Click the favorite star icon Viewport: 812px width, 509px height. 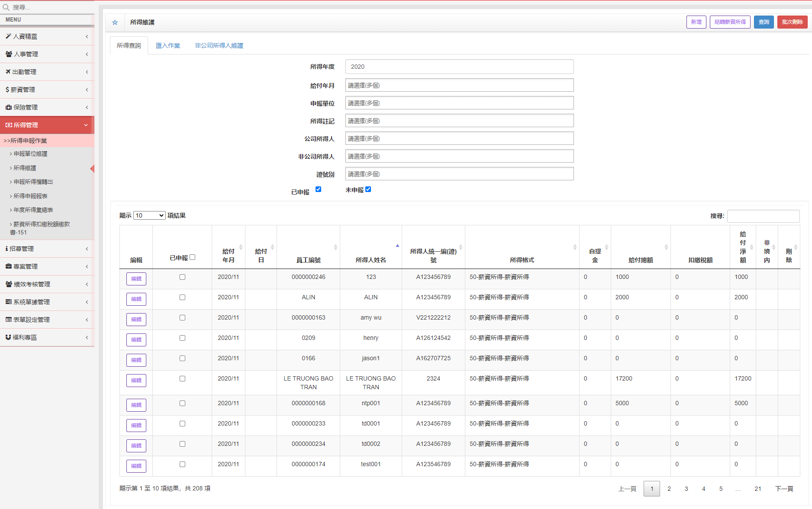coord(115,22)
